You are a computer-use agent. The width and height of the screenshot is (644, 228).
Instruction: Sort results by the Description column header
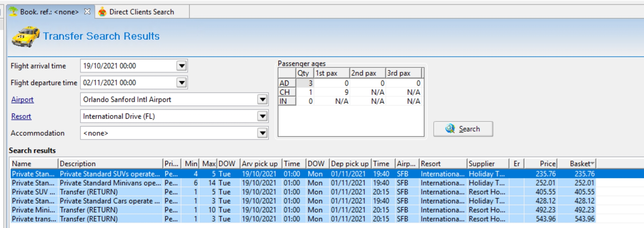coord(110,164)
